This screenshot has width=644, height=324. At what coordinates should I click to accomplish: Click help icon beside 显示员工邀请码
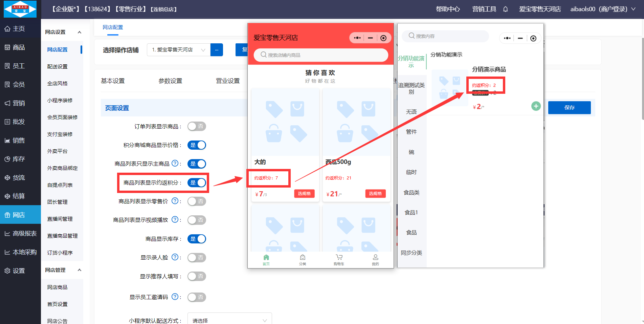[x=175, y=297]
